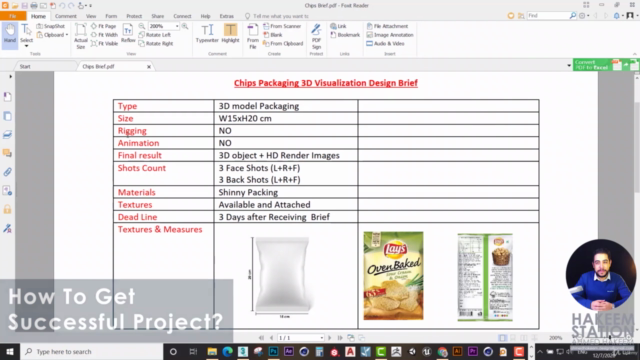The image size is (640, 360).
Task: Go to the last page
Action: (340, 338)
